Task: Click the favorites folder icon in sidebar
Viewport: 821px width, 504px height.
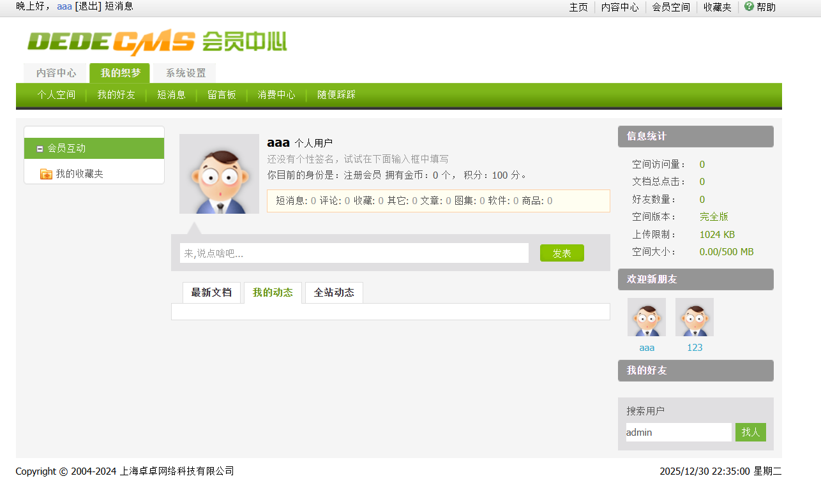Action: (46, 174)
